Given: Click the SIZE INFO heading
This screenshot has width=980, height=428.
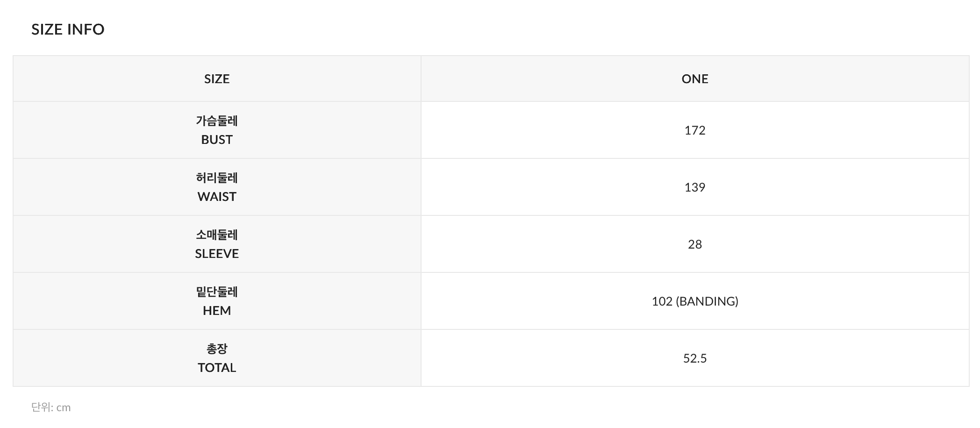Looking at the screenshot, I should (68, 29).
